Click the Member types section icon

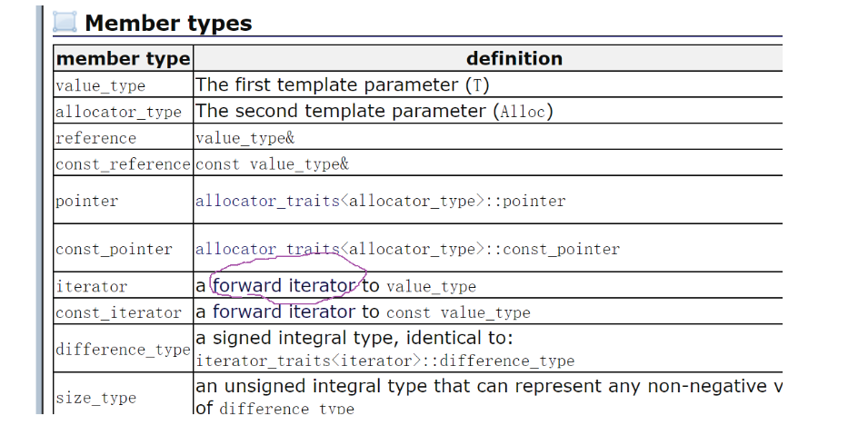(65, 23)
